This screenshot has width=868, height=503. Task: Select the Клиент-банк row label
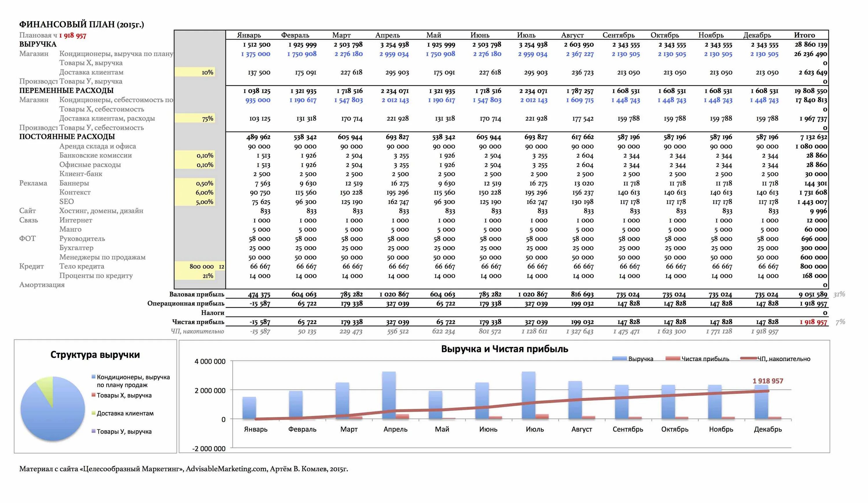[81, 174]
